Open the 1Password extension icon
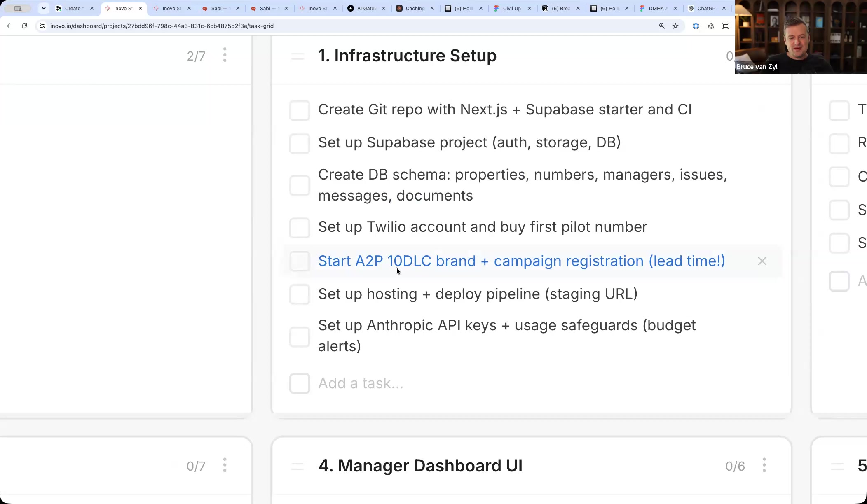Screen dimensions: 867x504 coord(696,26)
